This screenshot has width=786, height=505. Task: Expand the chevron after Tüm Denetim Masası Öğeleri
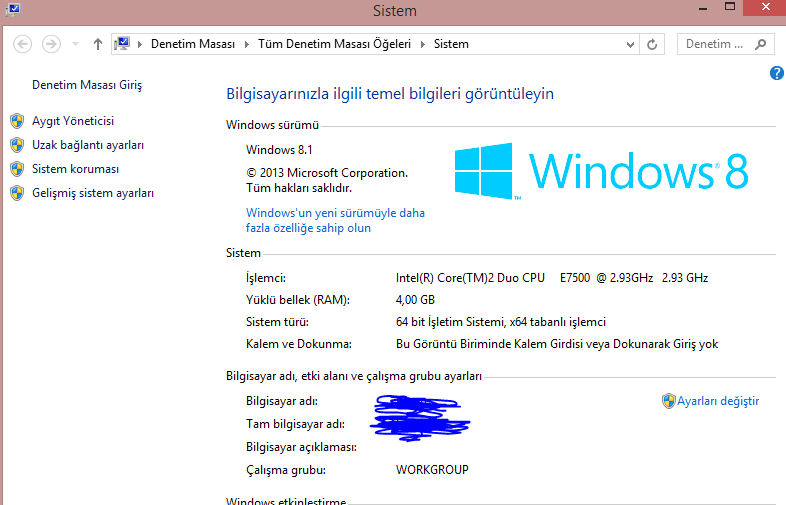422,44
